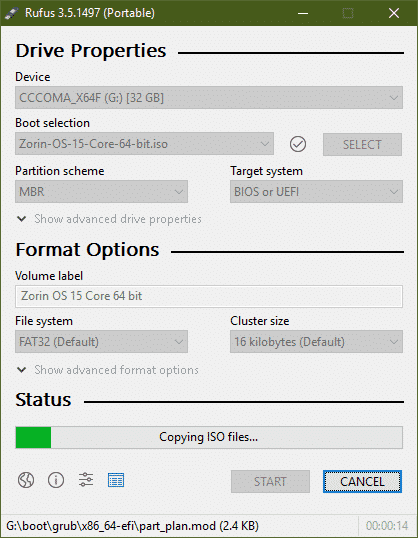Image resolution: width=418 pixels, height=538 pixels.
Task: Close the Rufus window
Action: click(x=394, y=13)
